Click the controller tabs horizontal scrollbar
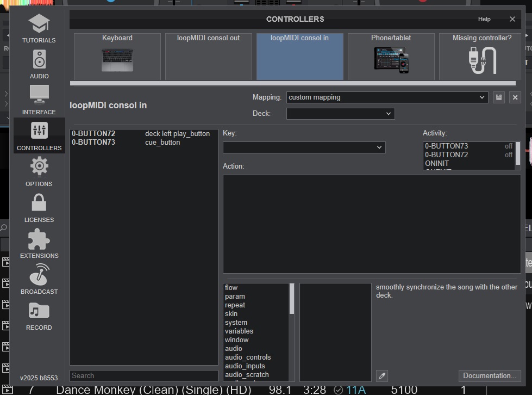This screenshot has width=532, height=395. (293, 84)
